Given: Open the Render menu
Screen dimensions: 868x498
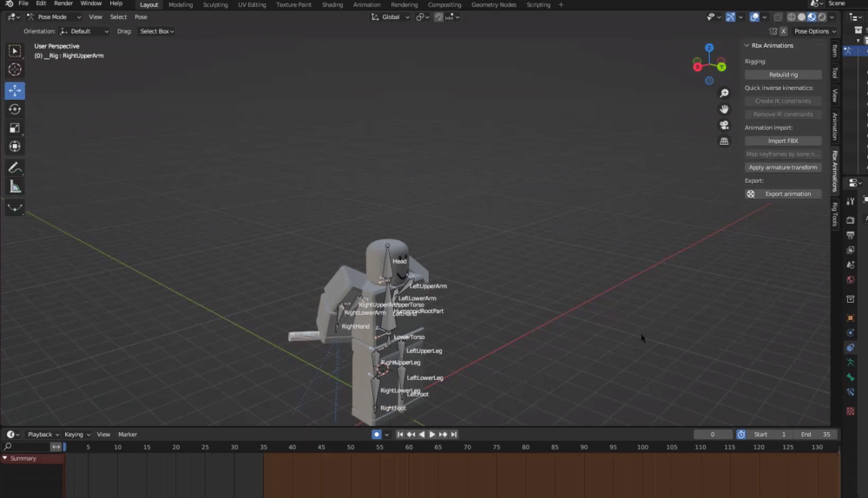Looking at the screenshot, I should pos(63,3).
